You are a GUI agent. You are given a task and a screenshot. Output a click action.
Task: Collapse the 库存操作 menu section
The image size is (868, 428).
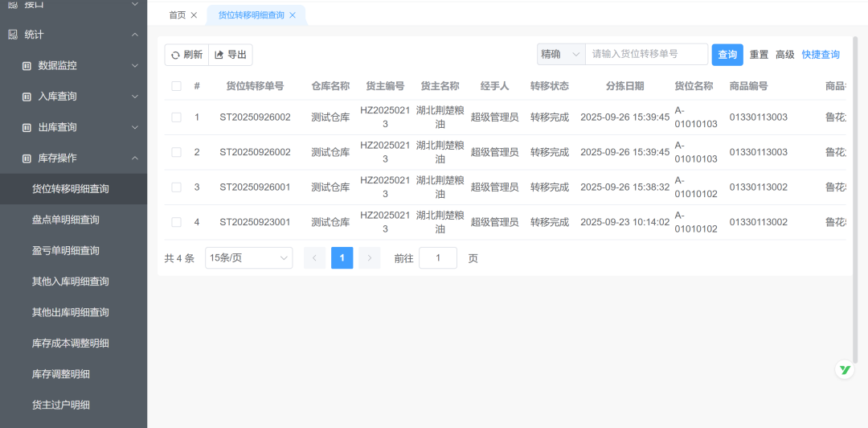(x=134, y=158)
